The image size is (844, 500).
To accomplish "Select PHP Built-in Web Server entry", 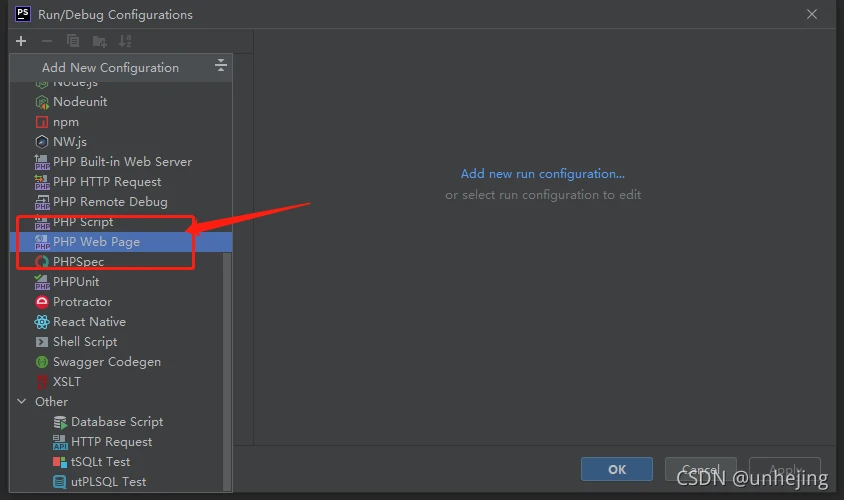I will [122, 162].
